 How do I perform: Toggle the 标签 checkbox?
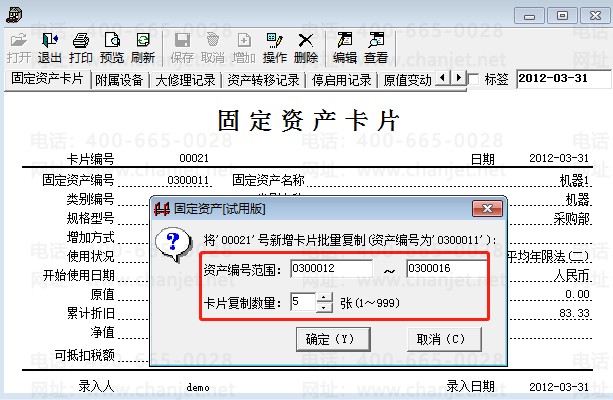tap(473, 79)
